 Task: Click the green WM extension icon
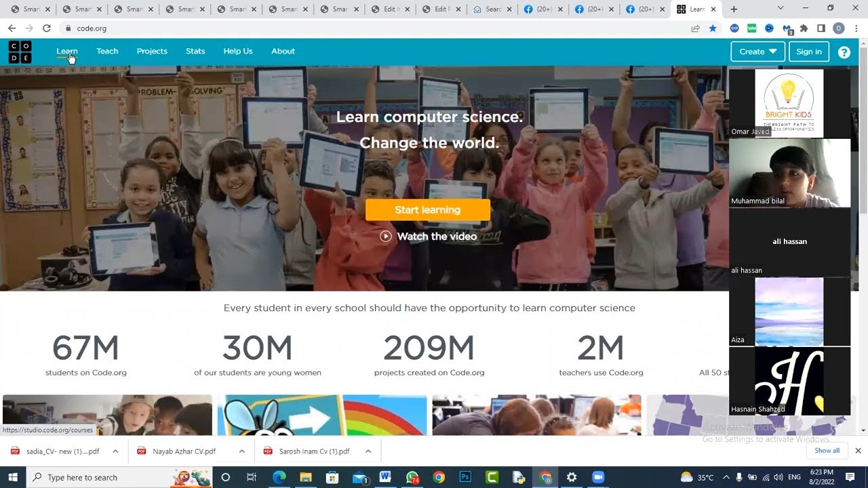pyautogui.click(x=751, y=28)
